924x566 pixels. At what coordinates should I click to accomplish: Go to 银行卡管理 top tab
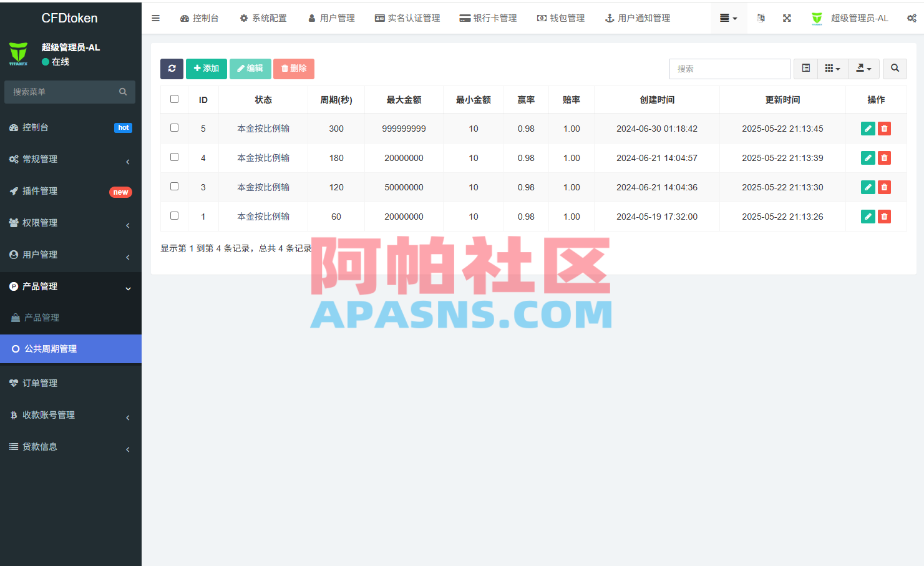(x=488, y=18)
